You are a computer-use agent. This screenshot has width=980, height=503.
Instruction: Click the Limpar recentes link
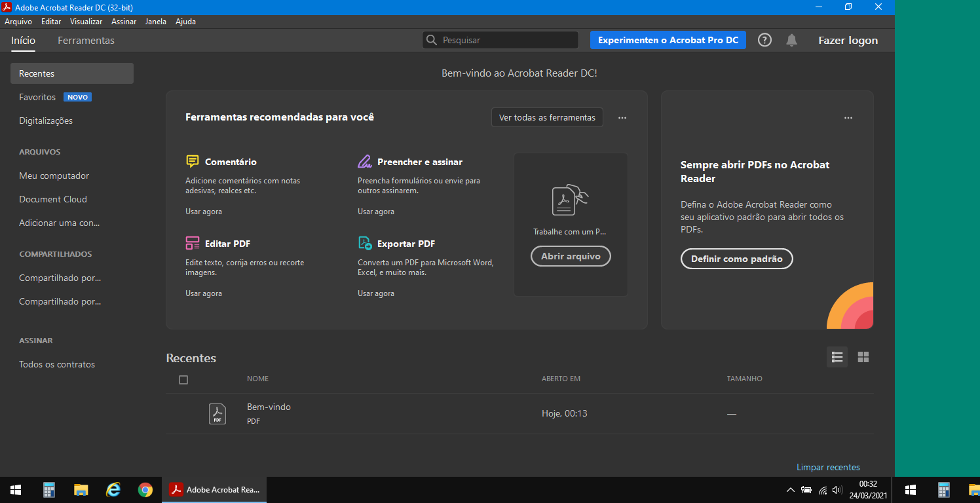tap(828, 467)
